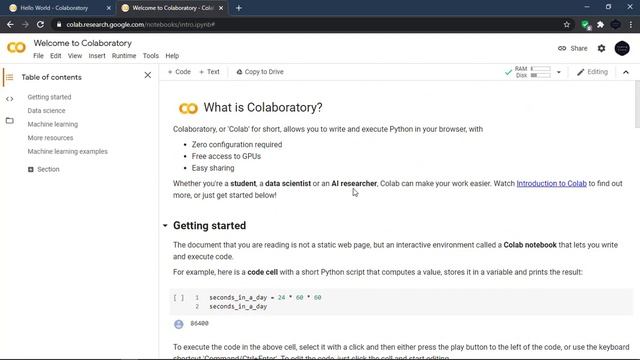This screenshot has width=640, height=360.
Task: Open the Edit menu
Action: (x=56, y=56)
